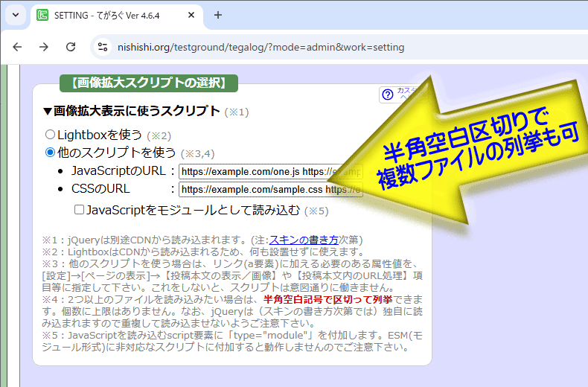Screen dimensions: 588x387
Task: Click the address bar URL
Action: coord(261,47)
